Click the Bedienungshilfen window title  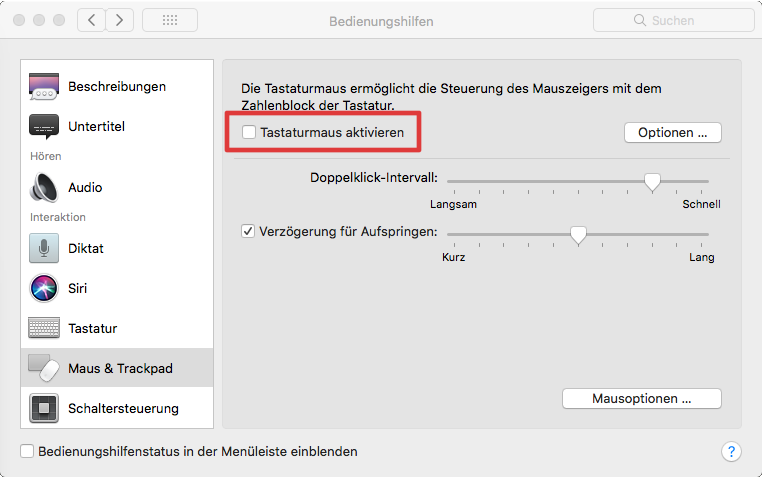(x=381, y=21)
